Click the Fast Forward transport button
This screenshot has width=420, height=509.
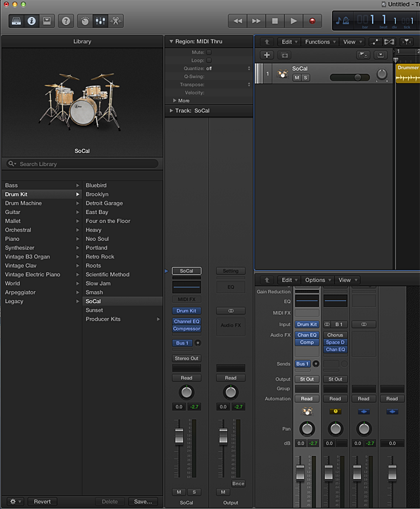(x=257, y=21)
